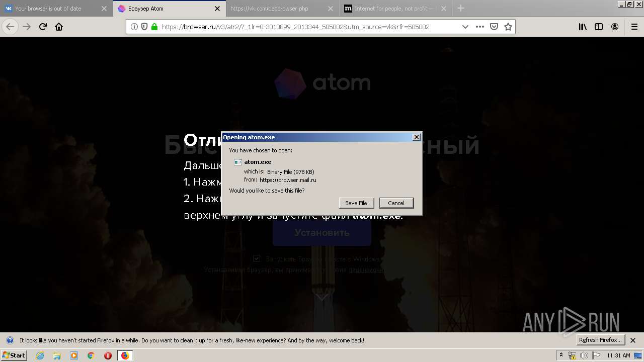Click Save File in download dialog

tap(356, 203)
